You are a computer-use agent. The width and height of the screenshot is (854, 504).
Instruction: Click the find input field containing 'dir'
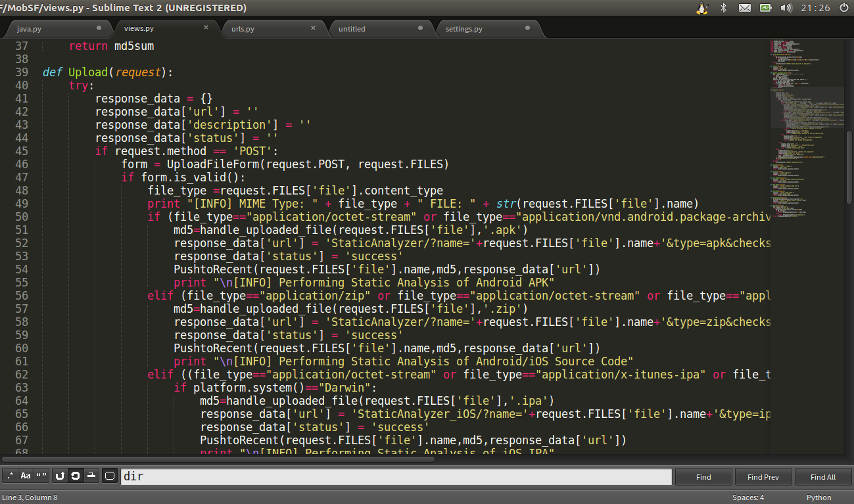tap(396, 476)
